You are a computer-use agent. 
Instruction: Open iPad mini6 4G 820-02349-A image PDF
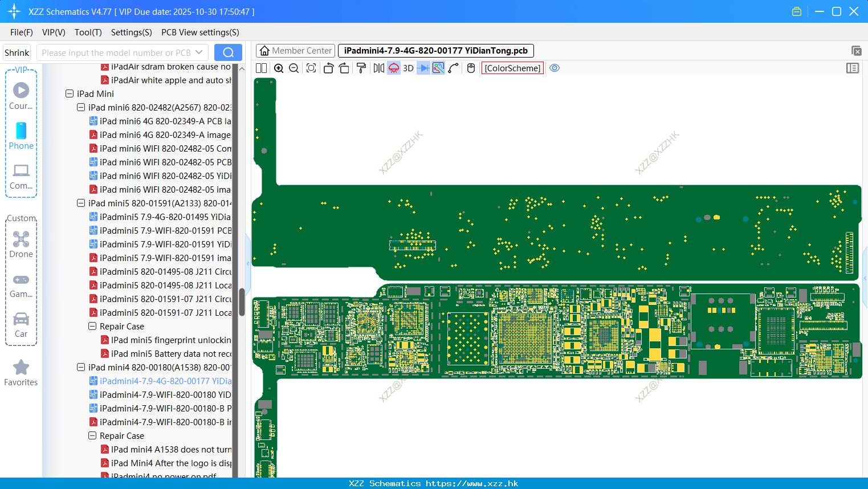(x=160, y=135)
